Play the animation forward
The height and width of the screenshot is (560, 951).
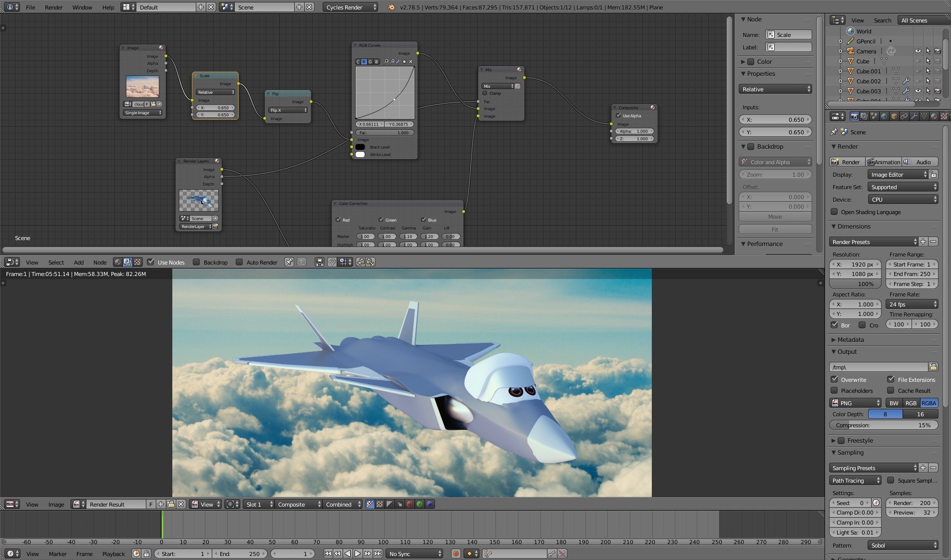(x=358, y=554)
